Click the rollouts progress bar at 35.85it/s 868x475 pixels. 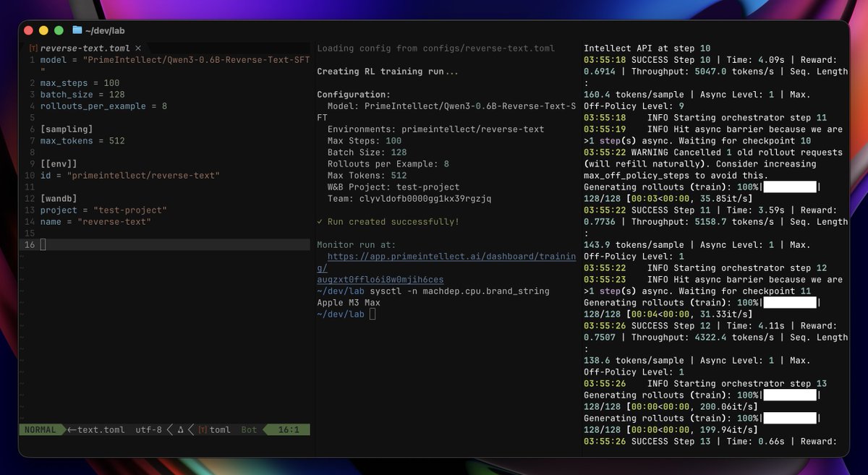coord(790,187)
